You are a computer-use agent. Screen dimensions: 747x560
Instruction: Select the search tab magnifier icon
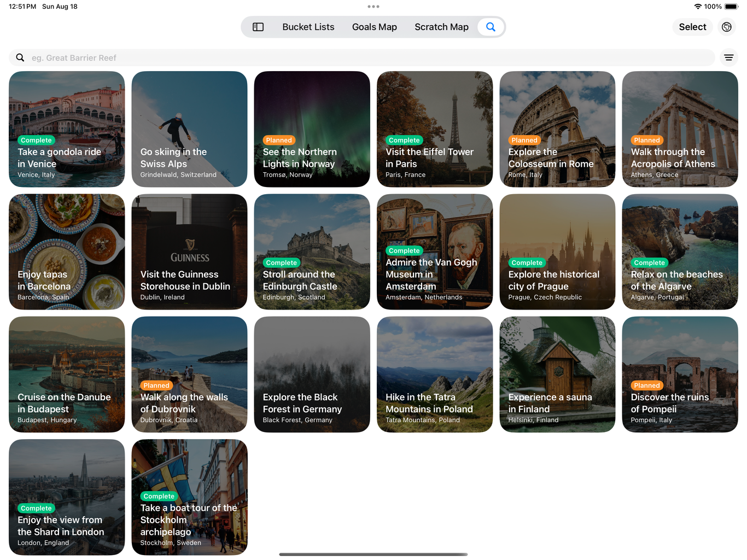pyautogui.click(x=491, y=27)
